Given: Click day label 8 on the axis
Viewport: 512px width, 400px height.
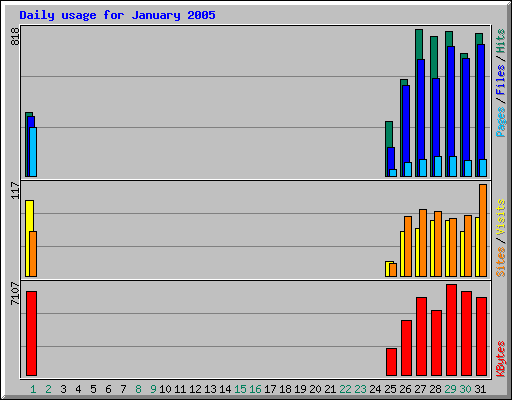Looking at the screenshot, I should coord(138,389).
